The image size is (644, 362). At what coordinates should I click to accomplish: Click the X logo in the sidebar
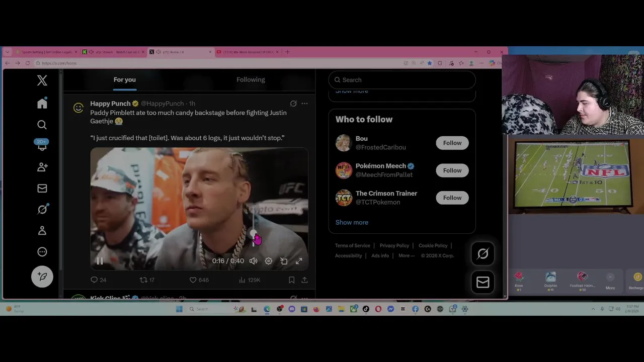[x=42, y=80]
